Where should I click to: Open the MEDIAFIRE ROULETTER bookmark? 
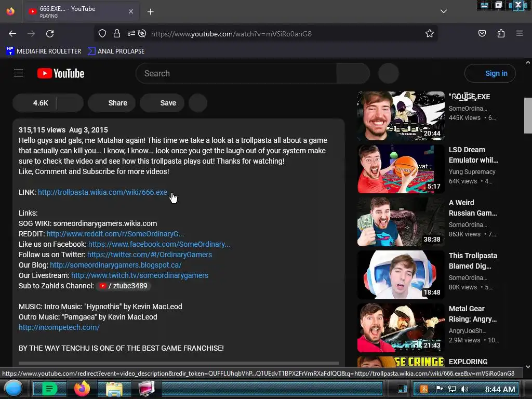[44, 51]
